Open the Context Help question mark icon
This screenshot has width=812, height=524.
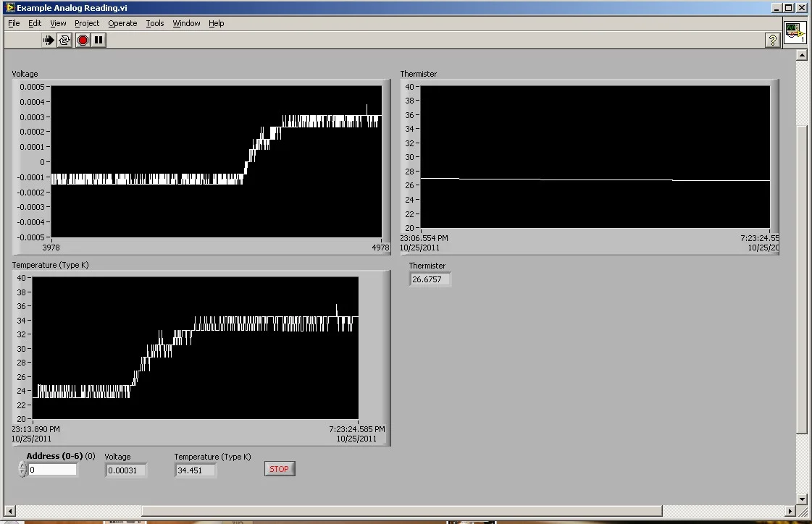tap(773, 40)
